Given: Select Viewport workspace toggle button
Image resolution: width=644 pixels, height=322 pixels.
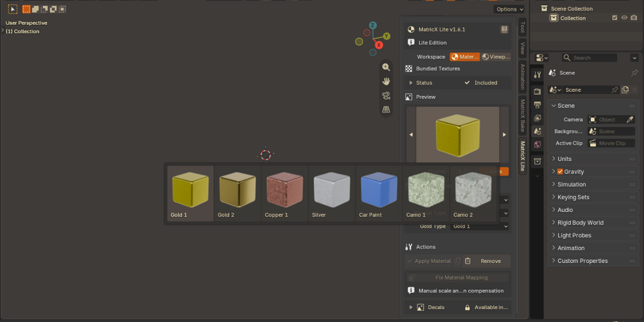Looking at the screenshot, I should pos(496,56).
